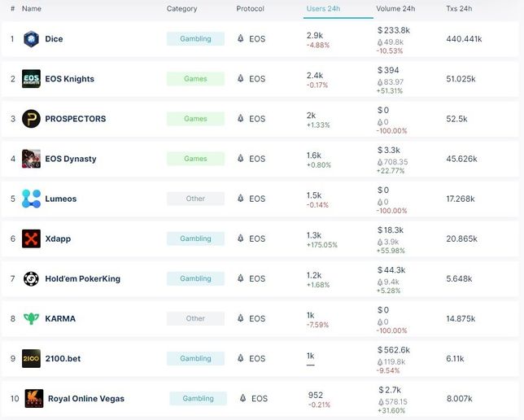Click the PROSPECTORS yellow P icon

point(31,119)
